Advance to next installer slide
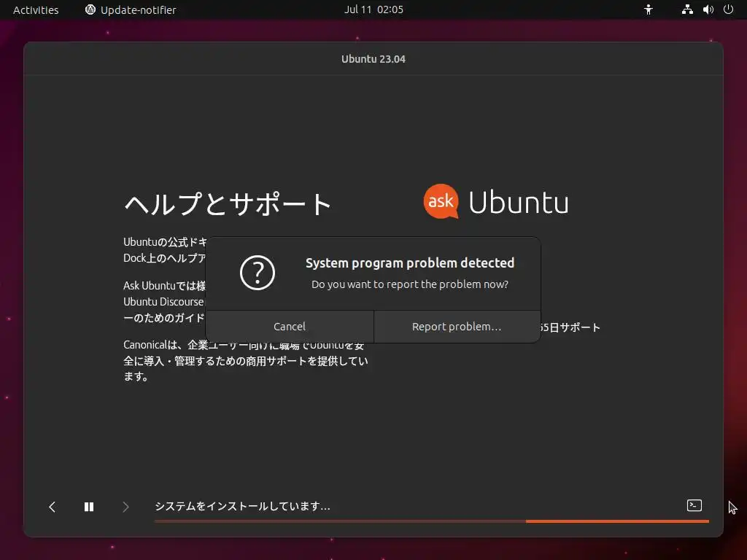This screenshot has height=560, width=747. (x=125, y=507)
